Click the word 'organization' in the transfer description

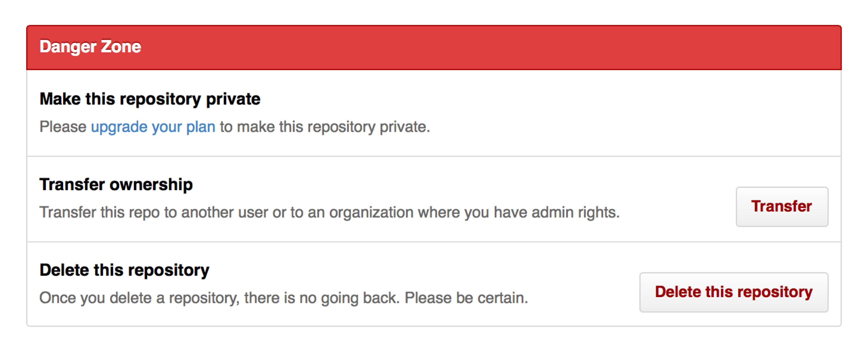coord(371,212)
